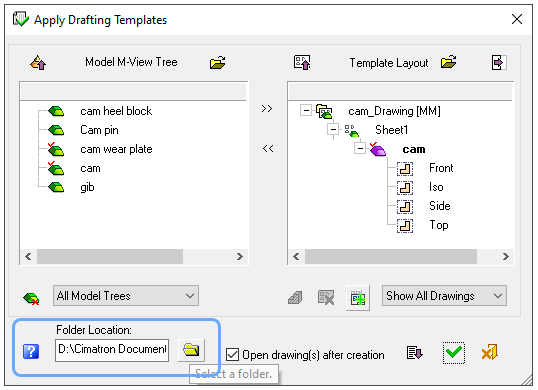
Task: Select the Iso view in Template Layout
Action: (x=436, y=187)
